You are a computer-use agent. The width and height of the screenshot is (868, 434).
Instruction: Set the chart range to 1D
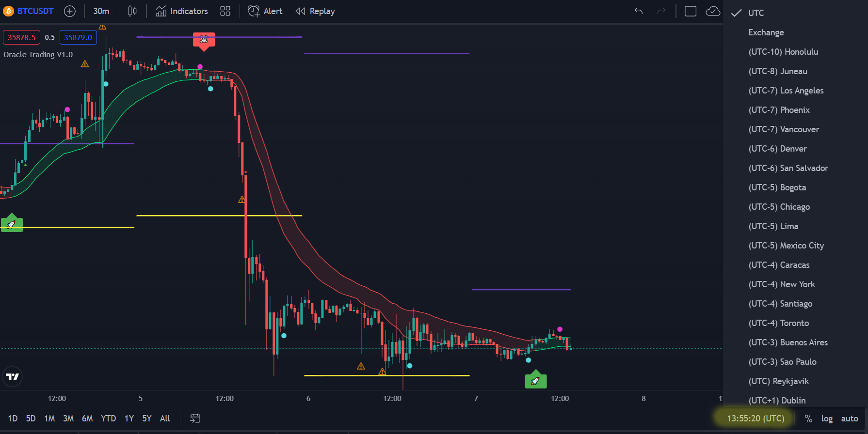(x=13, y=418)
